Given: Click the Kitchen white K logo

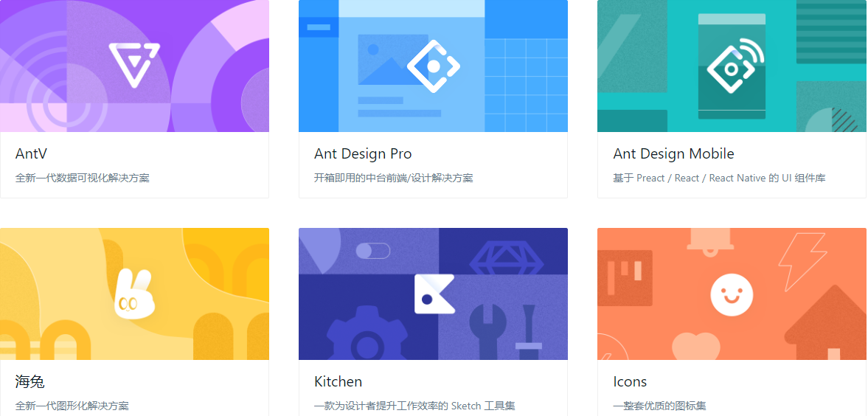Looking at the screenshot, I should pyautogui.click(x=434, y=294).
